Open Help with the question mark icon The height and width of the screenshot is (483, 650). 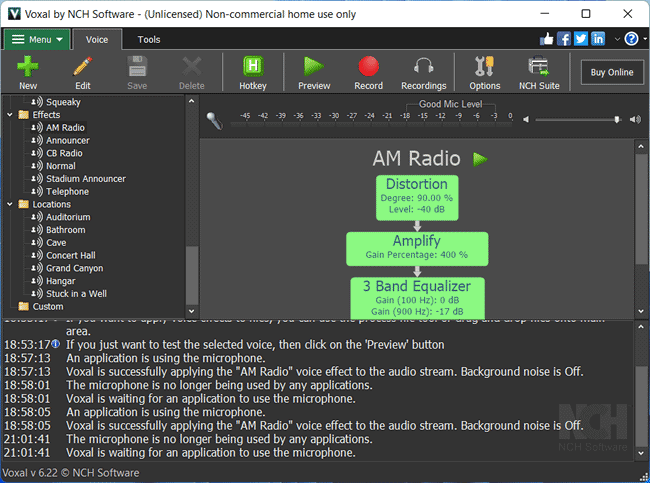[x=631, y=39]
